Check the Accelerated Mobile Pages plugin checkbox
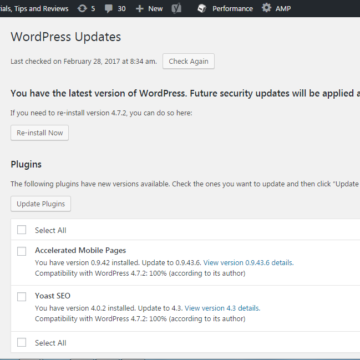Viewport: 360px width, 360px height. (x=22, y=251)
